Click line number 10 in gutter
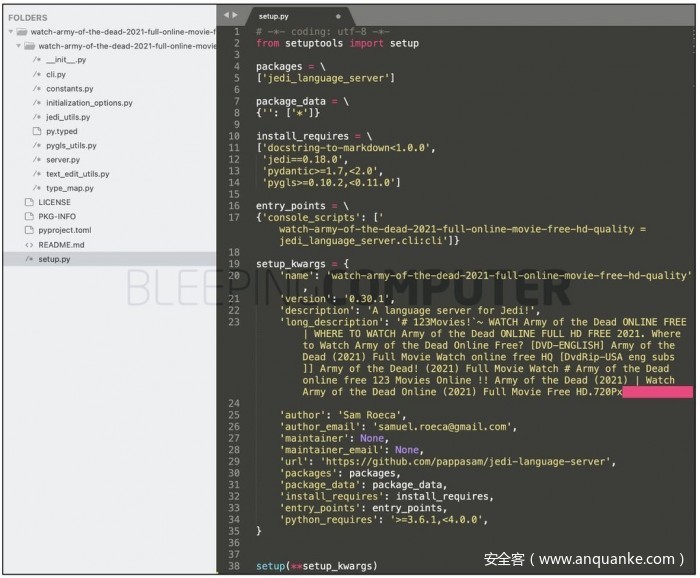This screenshot has width=700, height=578. pos(234,136)
